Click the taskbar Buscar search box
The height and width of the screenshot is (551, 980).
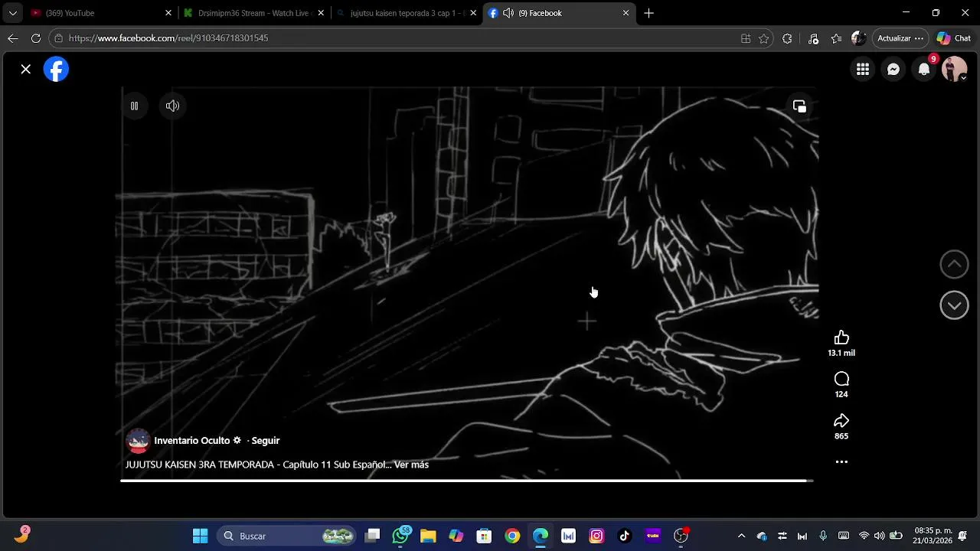[x=287, y=536]
